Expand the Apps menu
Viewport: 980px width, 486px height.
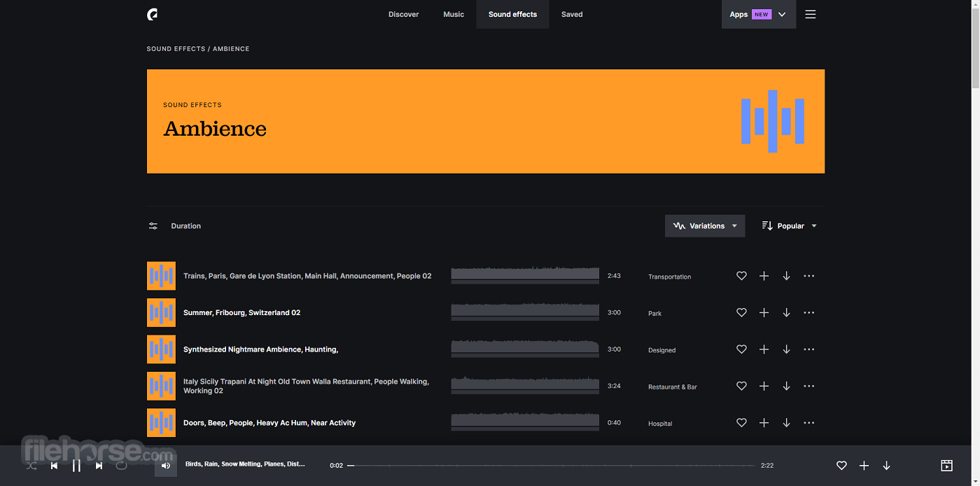[758, 14]
